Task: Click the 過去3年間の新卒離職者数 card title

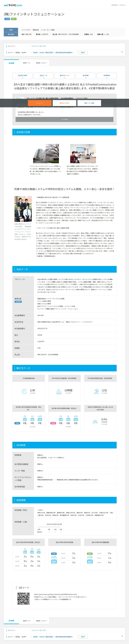Action: [100, 542]
